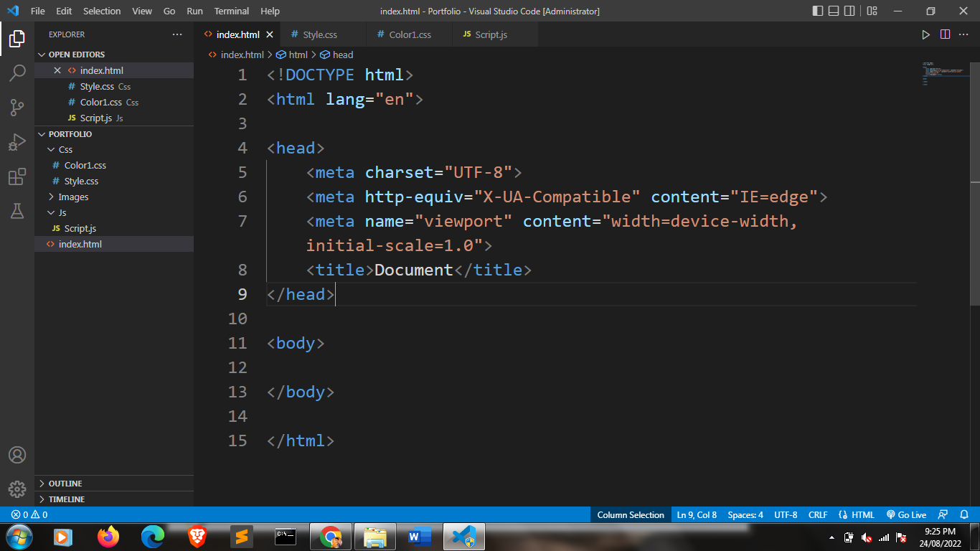
Task: Switch to the Color1.css tab
Action: pyautogui.click(x=409, y=34)
